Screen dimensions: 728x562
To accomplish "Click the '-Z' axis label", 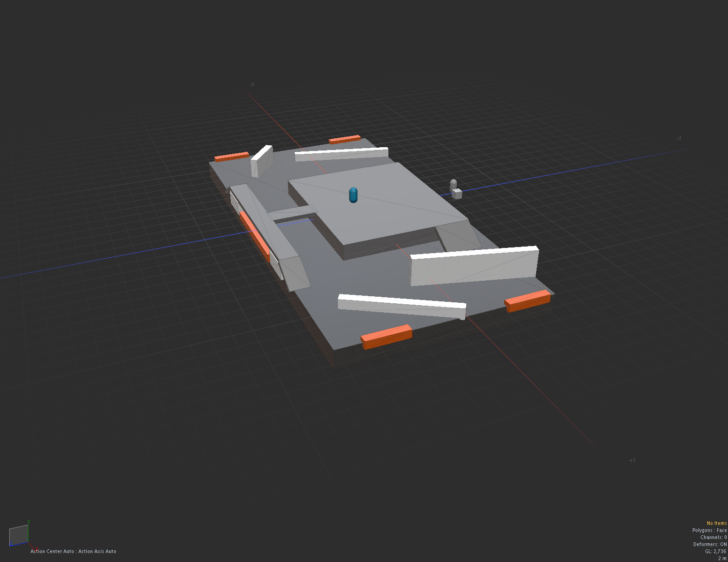I will coord(679,138).
